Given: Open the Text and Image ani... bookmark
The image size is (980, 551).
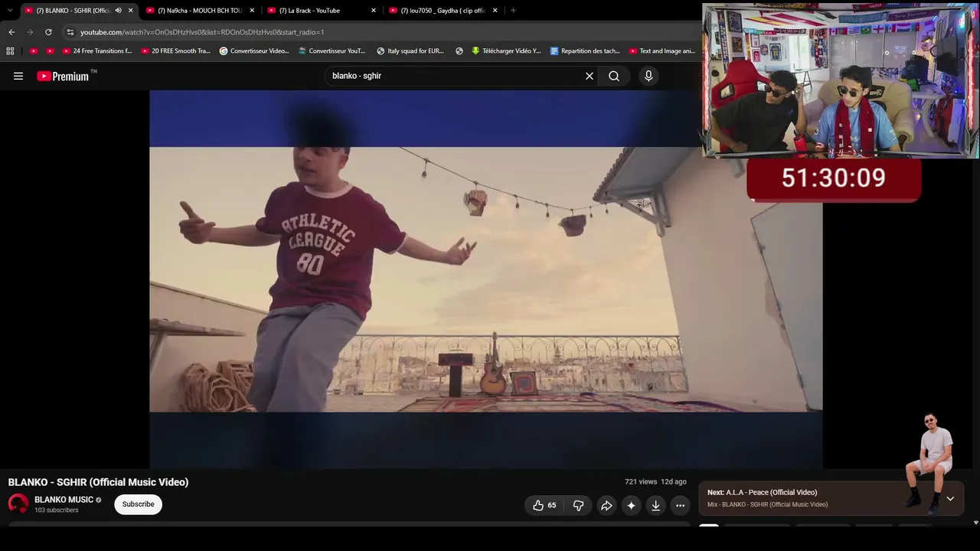Looking at the screenshot, I should point(662,51).
